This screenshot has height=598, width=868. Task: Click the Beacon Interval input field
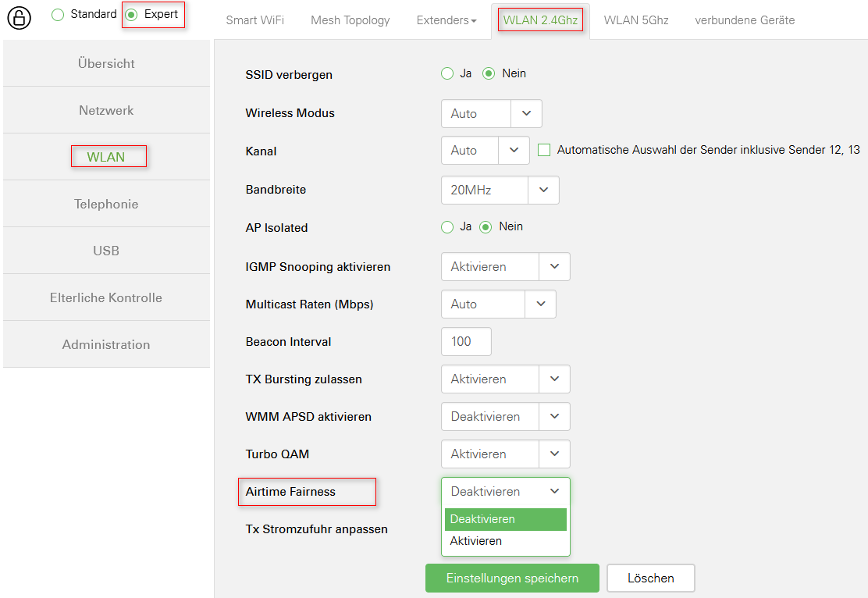466,341
